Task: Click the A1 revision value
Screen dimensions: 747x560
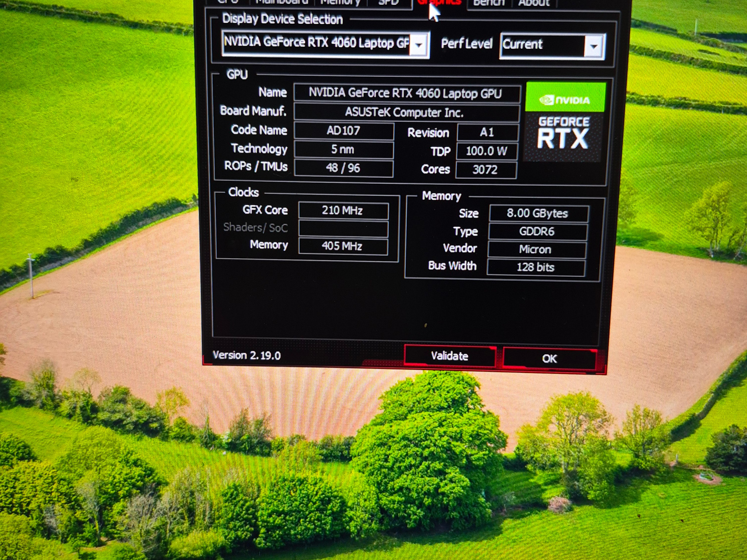Action: coord(487,132)
